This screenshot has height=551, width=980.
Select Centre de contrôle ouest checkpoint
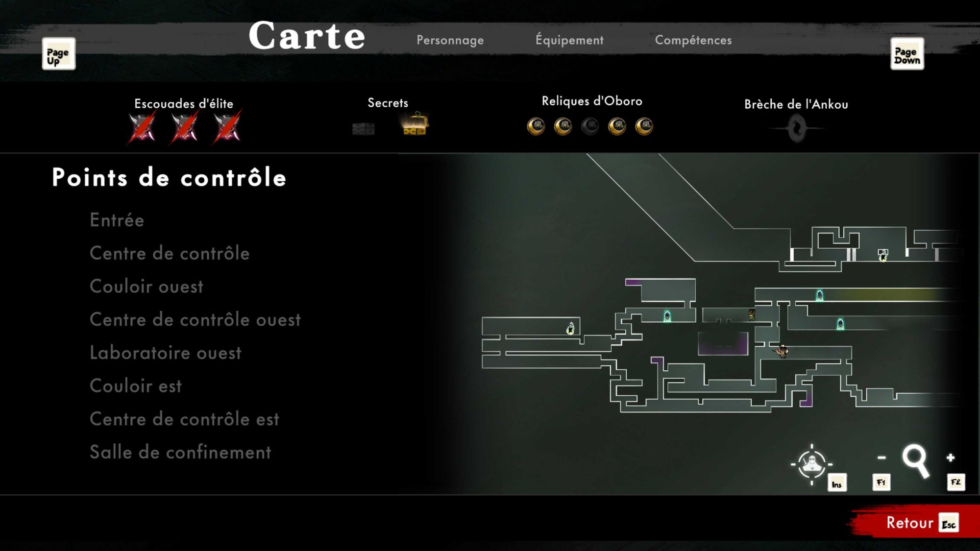click(x=195, y=319)
